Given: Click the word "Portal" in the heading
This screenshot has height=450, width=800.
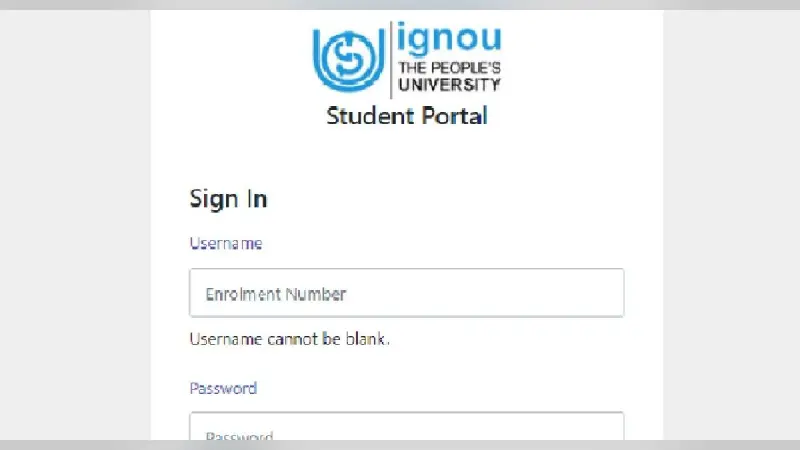Looking at the screenshot, I should point(454,116).
